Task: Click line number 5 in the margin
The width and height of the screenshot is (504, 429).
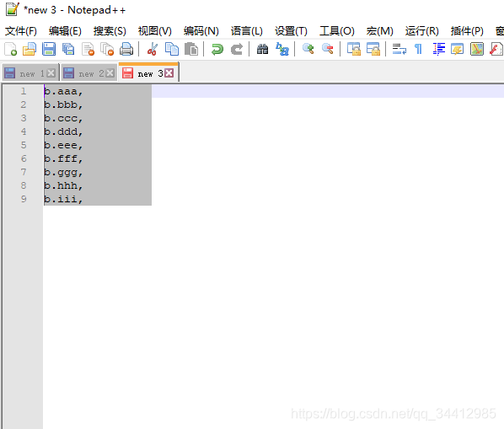Action: point(24,145)
